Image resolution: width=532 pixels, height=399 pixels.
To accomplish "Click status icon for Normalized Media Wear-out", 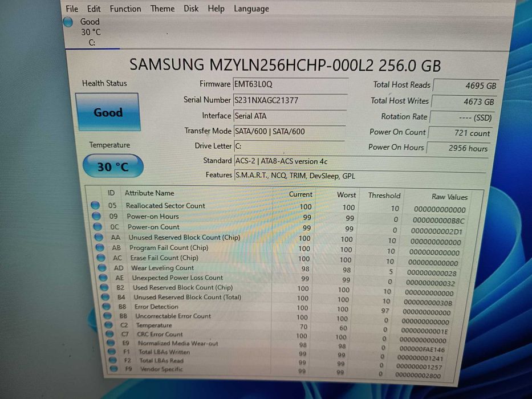I will pyautogui.click(x=111, y=343).
